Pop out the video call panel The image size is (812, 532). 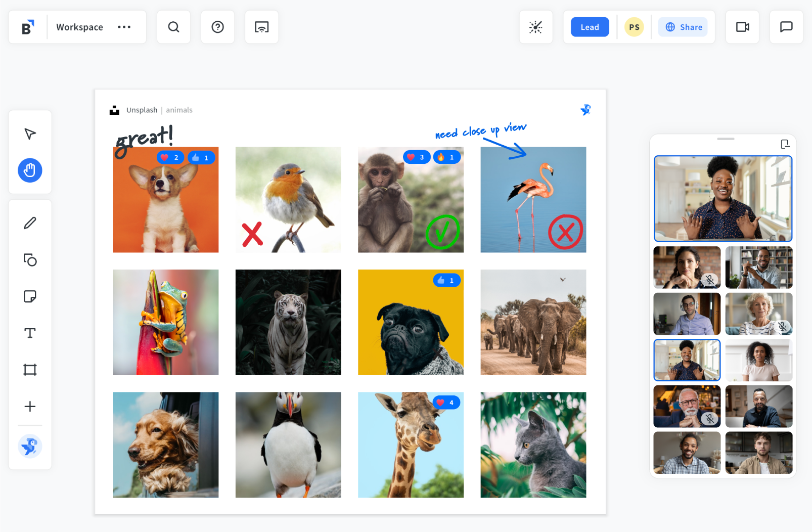pyautogui.click(x=785, y=145)
